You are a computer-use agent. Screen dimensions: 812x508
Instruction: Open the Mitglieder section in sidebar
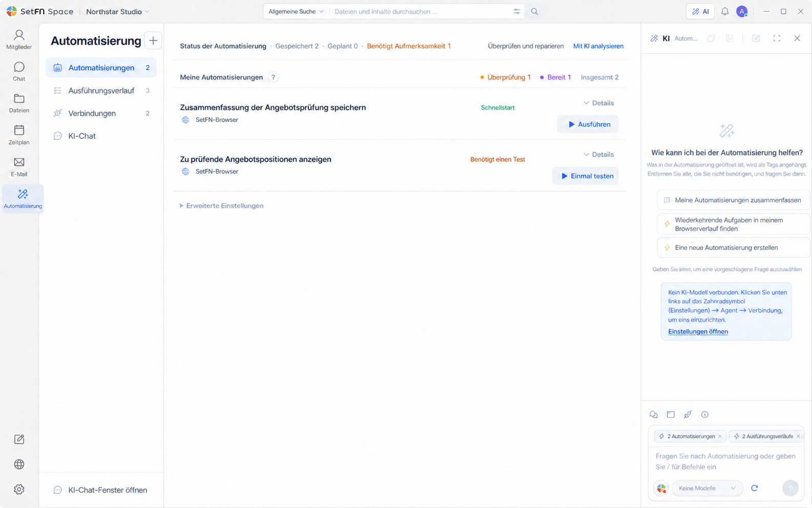coord(19,39)
